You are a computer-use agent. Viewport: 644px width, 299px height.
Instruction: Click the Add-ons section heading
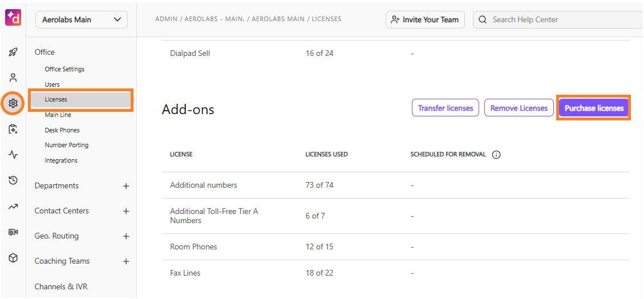tap(188, 110)
